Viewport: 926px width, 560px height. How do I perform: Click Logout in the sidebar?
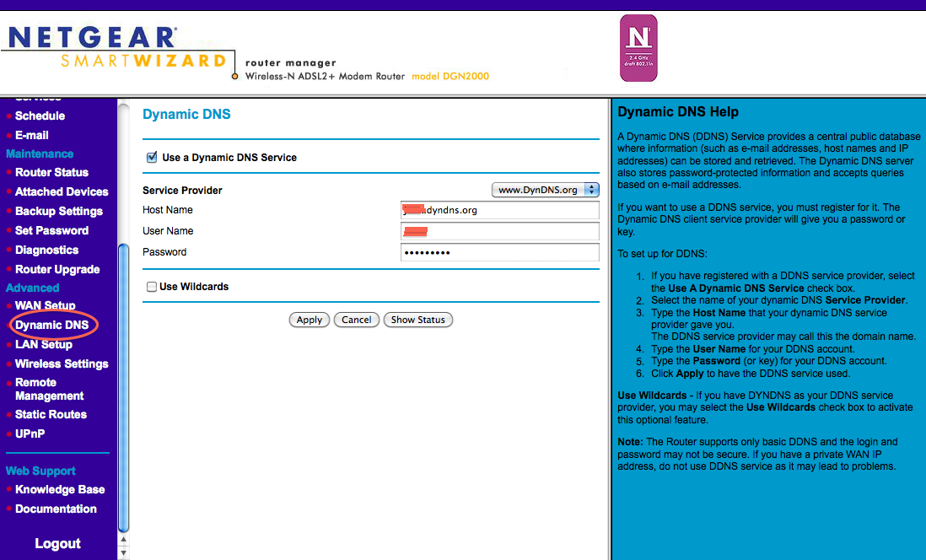pyautogui.click(x=58, y=543)
